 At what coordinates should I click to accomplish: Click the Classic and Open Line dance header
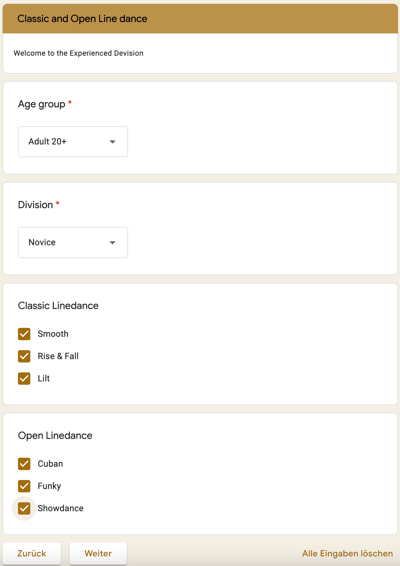pos(82,19)
